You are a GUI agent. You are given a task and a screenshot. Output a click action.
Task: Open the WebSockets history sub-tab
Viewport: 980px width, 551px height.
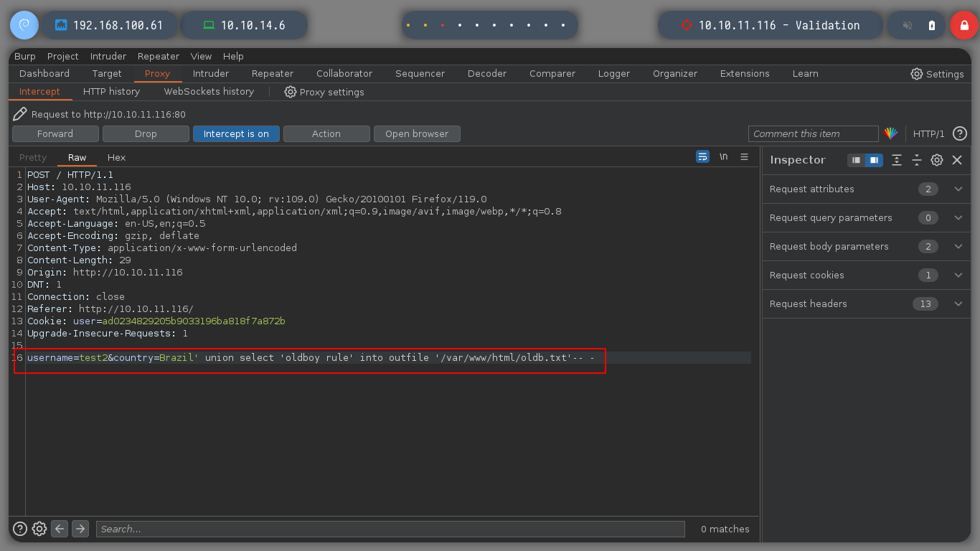(209, 92)
